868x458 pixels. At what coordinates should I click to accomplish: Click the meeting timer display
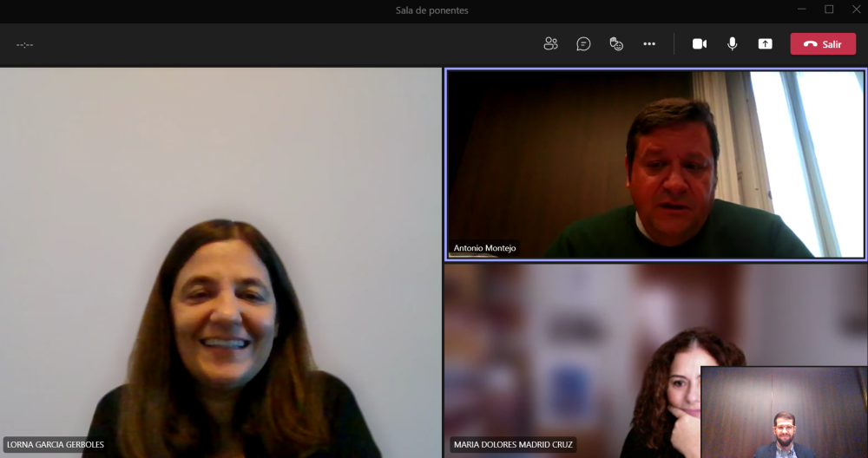tap(24, 45)
